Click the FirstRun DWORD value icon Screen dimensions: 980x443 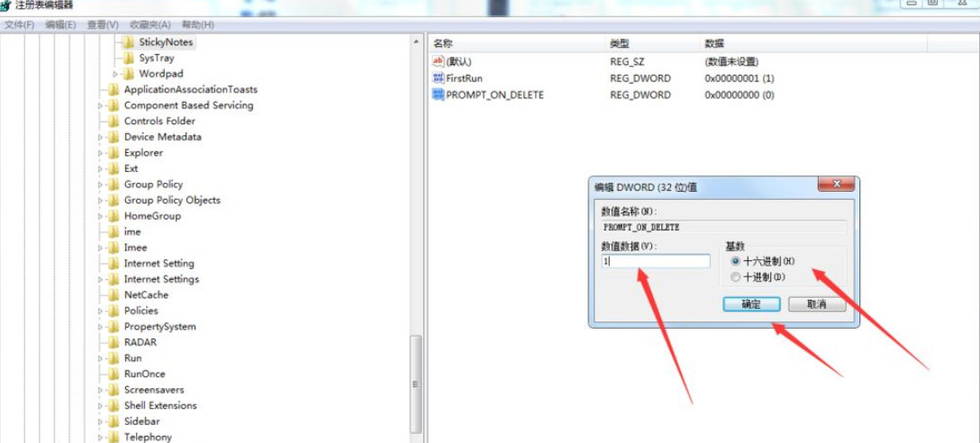tap(438, 78)
